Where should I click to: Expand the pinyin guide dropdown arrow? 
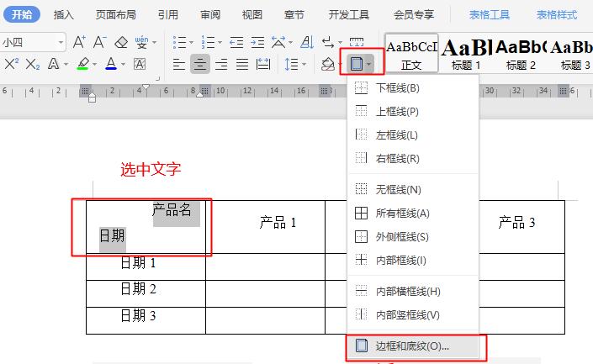pyautogui.click(x=154, y=42)
